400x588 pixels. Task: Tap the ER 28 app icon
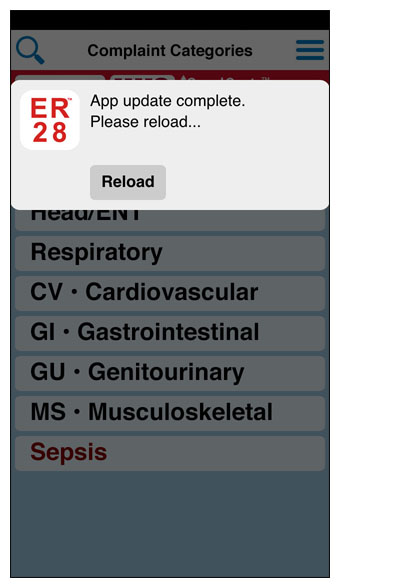click(50, 120)
